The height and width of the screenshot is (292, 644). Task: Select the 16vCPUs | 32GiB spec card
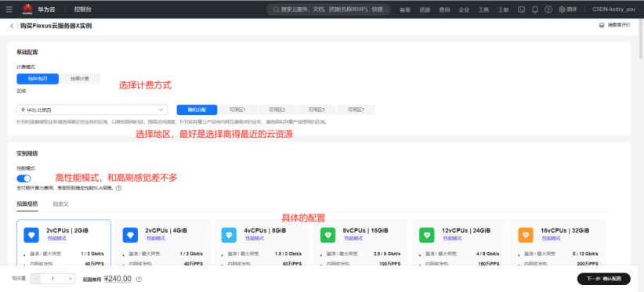[x=558, y=243]
